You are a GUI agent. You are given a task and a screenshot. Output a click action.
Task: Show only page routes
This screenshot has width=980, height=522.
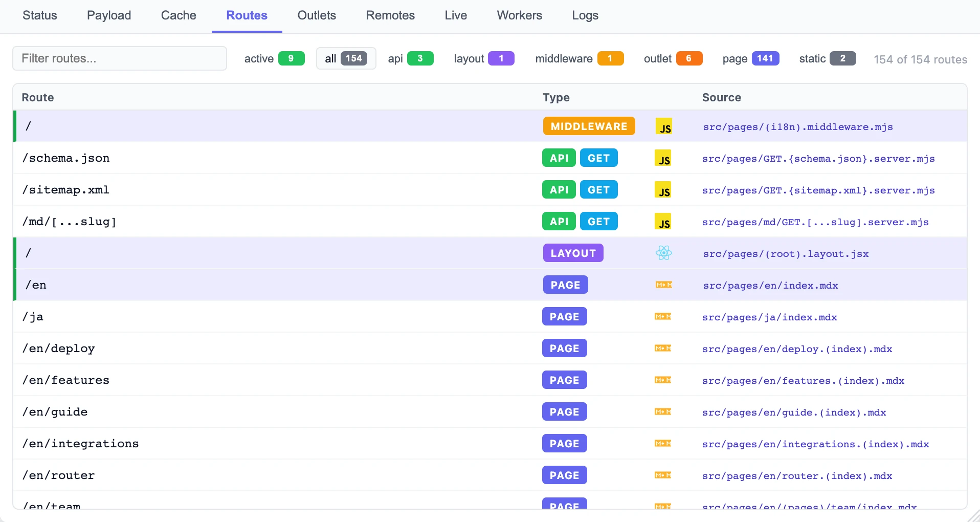[750, 59]
